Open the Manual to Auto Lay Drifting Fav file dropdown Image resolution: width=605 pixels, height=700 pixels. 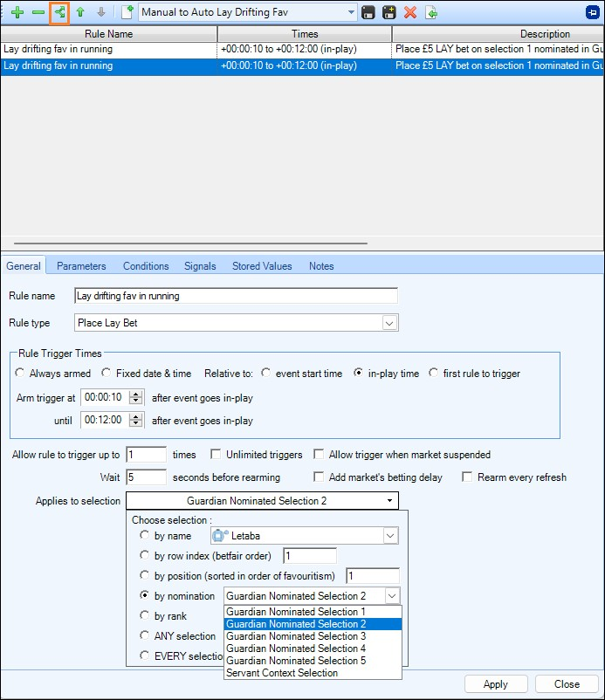tap(352, 12)
